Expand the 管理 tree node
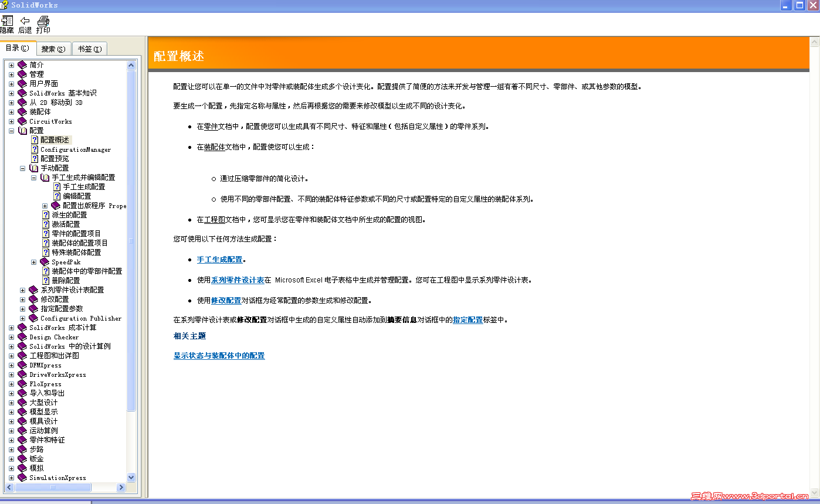 [x=11, y=74]
